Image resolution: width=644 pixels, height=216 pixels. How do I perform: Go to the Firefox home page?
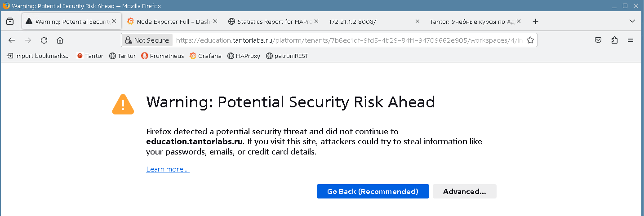coord(60,40)
